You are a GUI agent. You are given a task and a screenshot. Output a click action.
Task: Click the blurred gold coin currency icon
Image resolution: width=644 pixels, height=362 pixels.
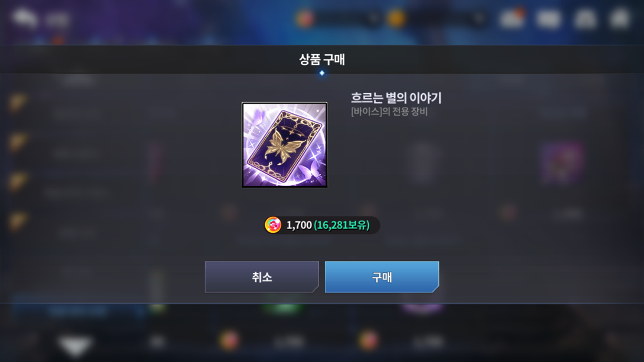pyautogui.click(x=396, y=18)
